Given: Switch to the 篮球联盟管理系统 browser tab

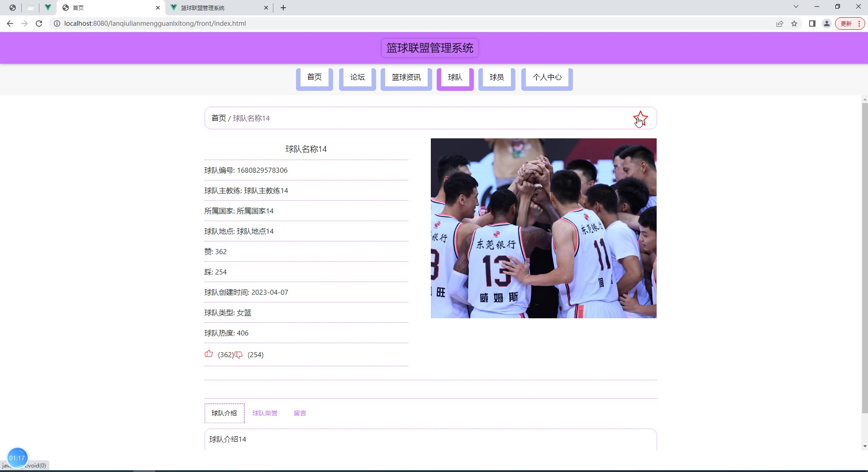Looking at the screenshot, I should (x=219, y=8).
